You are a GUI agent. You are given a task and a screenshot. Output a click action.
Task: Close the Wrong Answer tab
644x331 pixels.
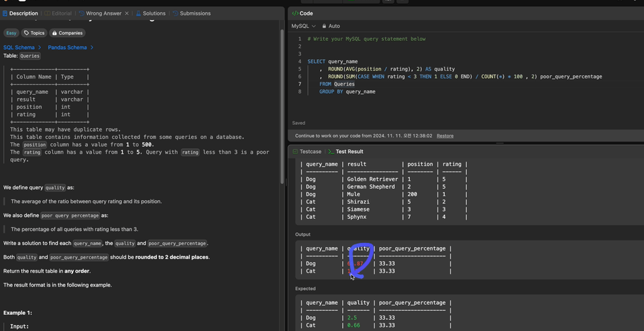click(x=127, y=13)
